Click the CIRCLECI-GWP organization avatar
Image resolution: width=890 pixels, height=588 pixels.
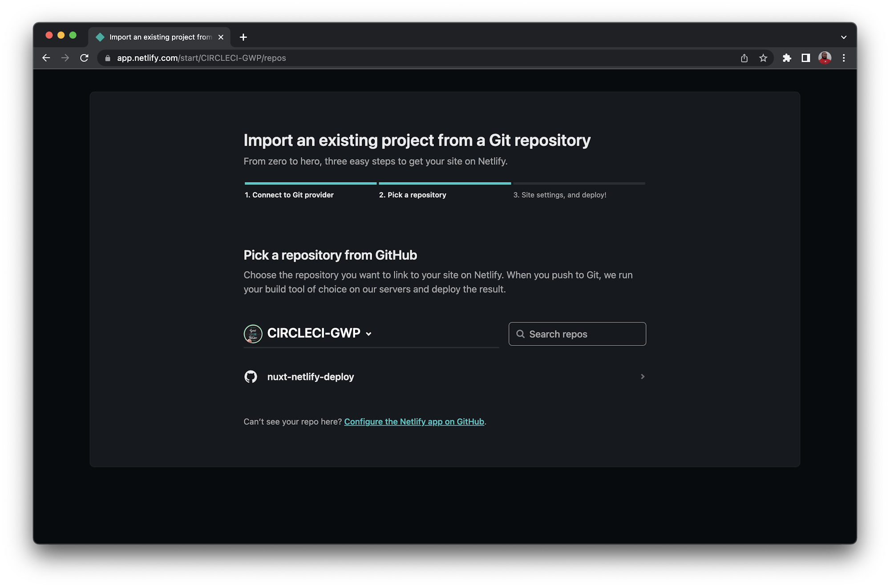252,333
